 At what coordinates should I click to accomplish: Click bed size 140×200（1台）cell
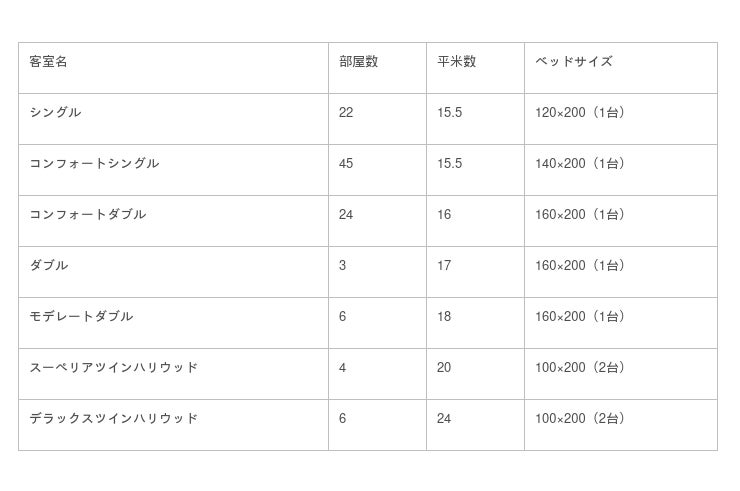click(582, 164)
